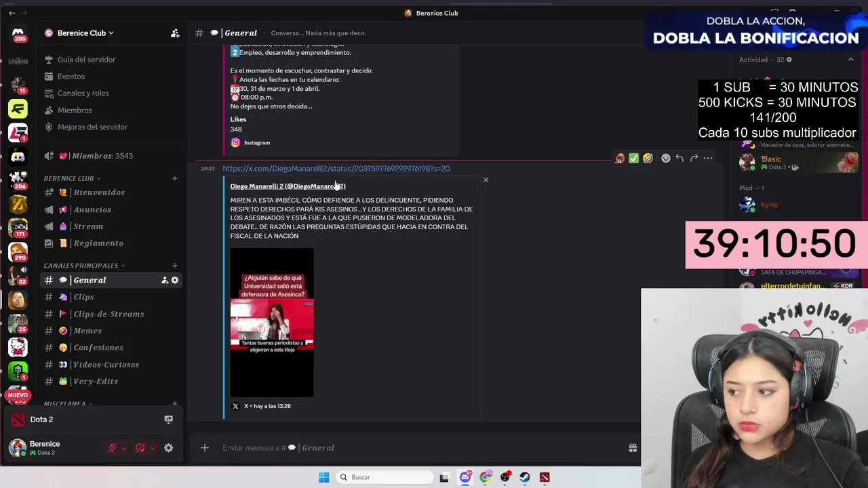The image size is (868, 488).
Task: Open the tweet video thumbnail
Action: [272, 323]
